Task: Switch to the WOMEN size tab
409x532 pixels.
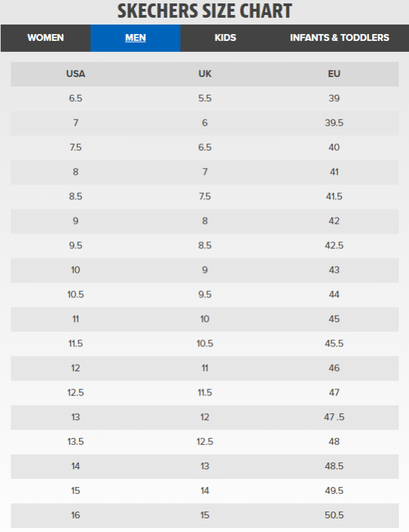Action: [x=45, y=38]
